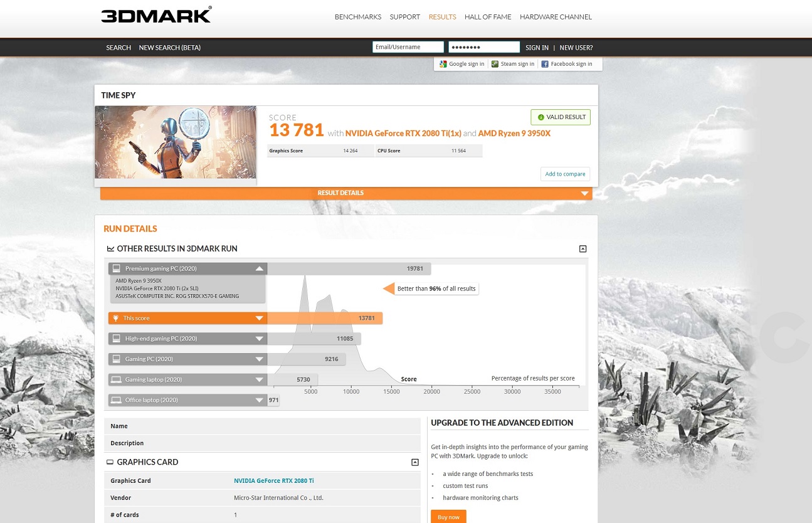Focus the Email/Username input field

(408, 47)
